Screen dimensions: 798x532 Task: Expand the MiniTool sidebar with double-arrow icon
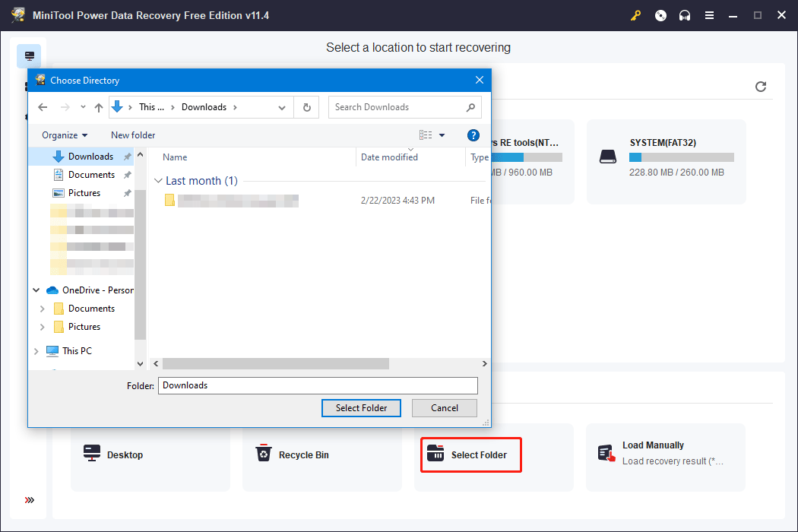[x=30, y=500]
